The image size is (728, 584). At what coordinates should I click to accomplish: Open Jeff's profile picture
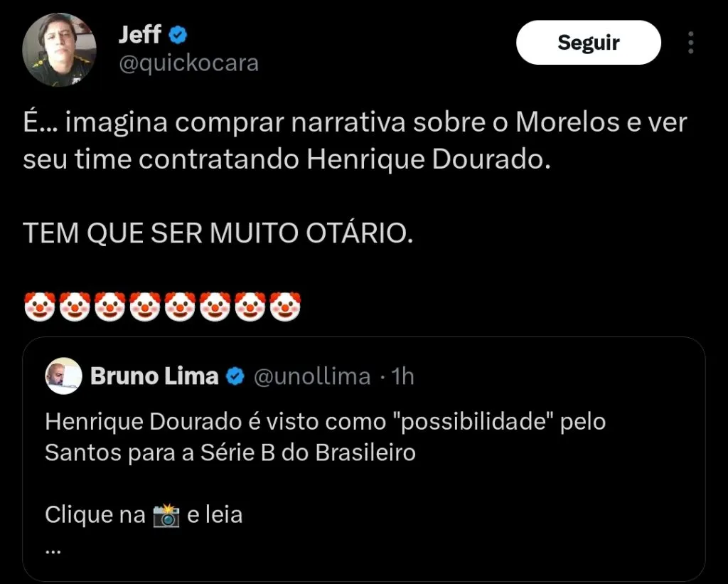tap(60, 49)
